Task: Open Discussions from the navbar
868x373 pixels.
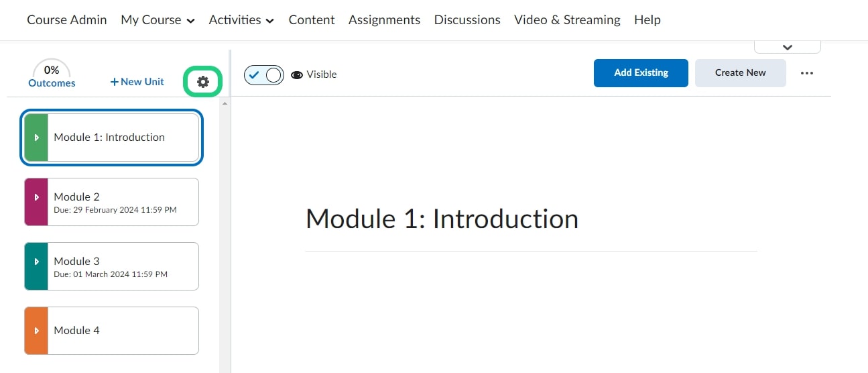Action: 467,20
